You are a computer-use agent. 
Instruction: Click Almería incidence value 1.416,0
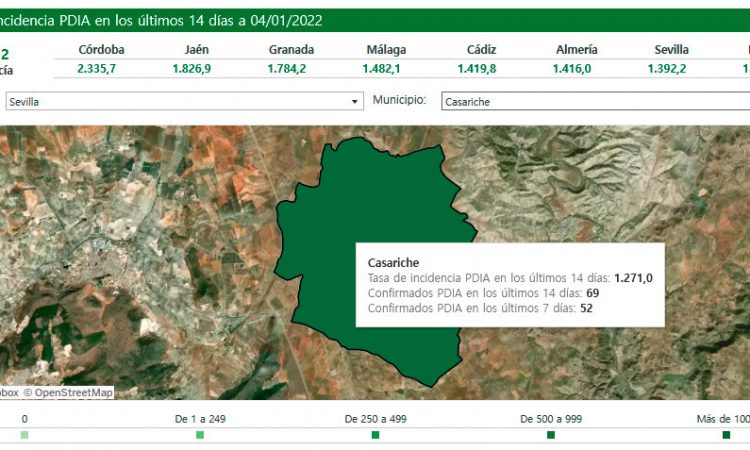pyautogui.click(x=575, y=68)
